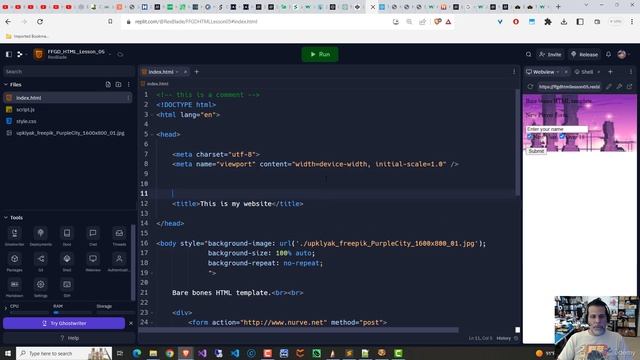Open the Git tool
The image size is (640, 360).
(x=40, y=262)
